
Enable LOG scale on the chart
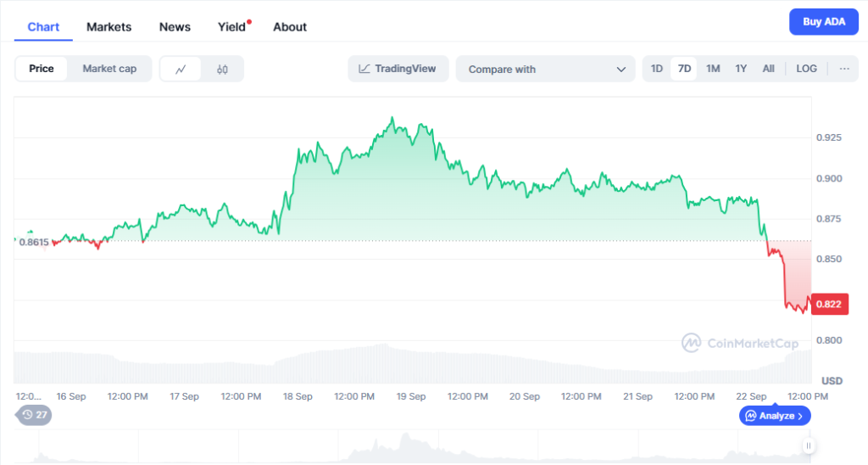point(806,69)
